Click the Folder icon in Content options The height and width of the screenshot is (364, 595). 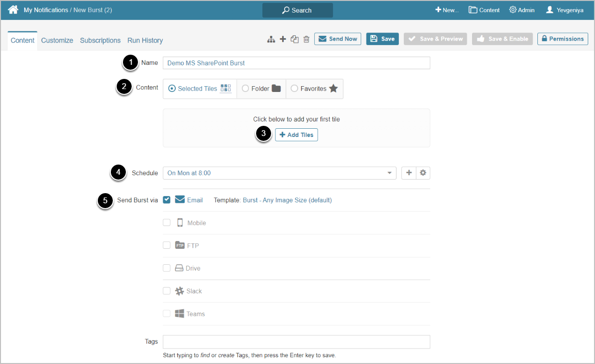(x=276, y=89)
